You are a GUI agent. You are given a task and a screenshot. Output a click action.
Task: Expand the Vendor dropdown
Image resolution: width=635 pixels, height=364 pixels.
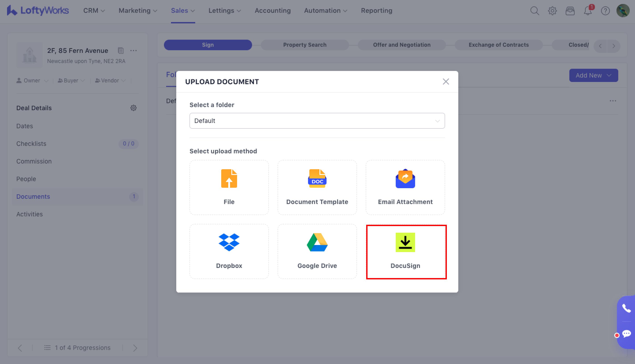(110, 80)
